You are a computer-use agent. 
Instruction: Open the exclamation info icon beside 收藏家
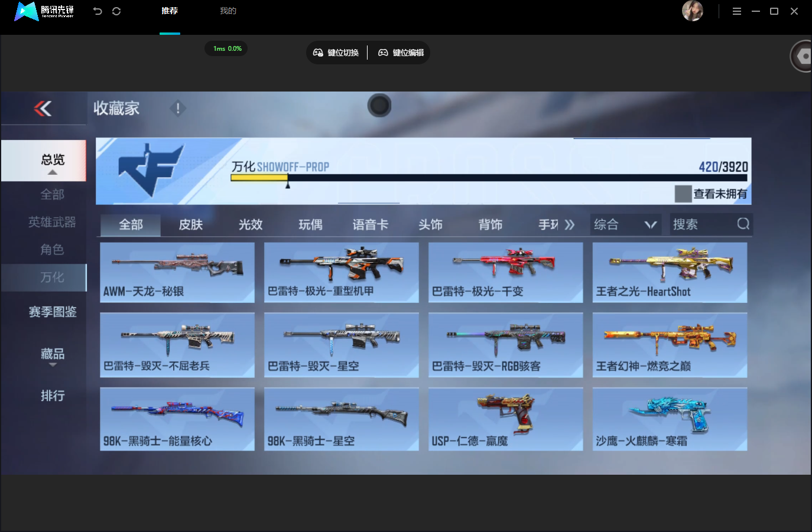[178, 108]
